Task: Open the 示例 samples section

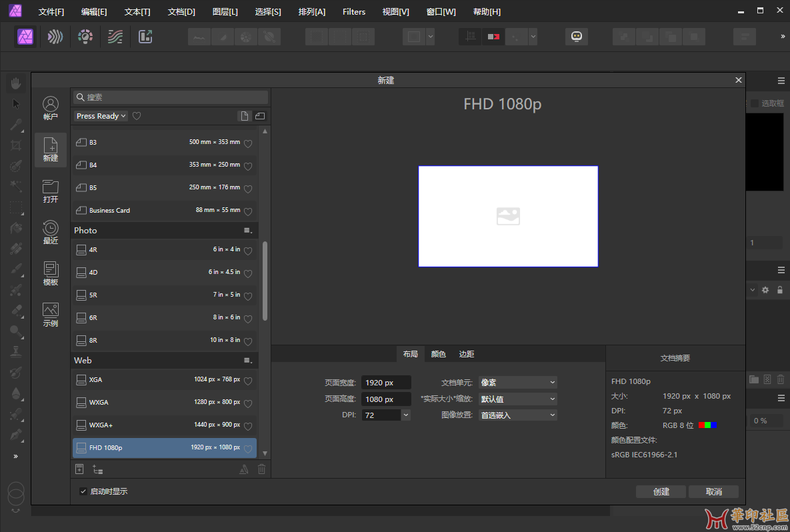Action: coord(51,315)
